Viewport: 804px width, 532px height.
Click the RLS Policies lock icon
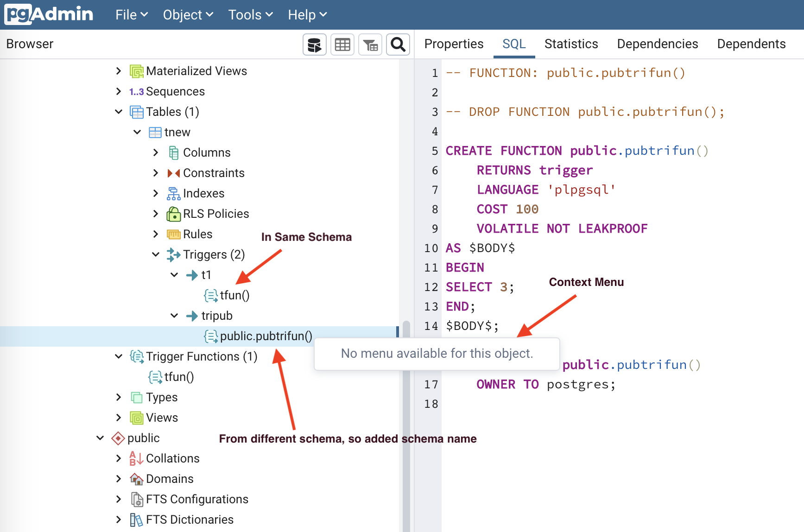tap(173, 214)
